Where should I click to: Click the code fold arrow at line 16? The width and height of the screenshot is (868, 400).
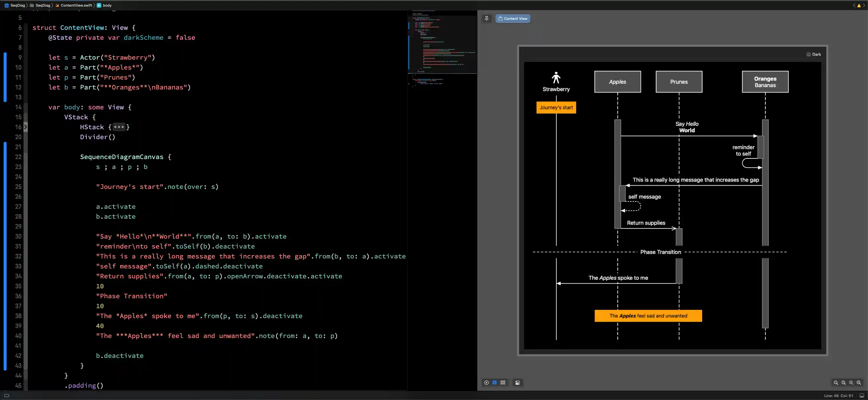(x=25, y=127)
